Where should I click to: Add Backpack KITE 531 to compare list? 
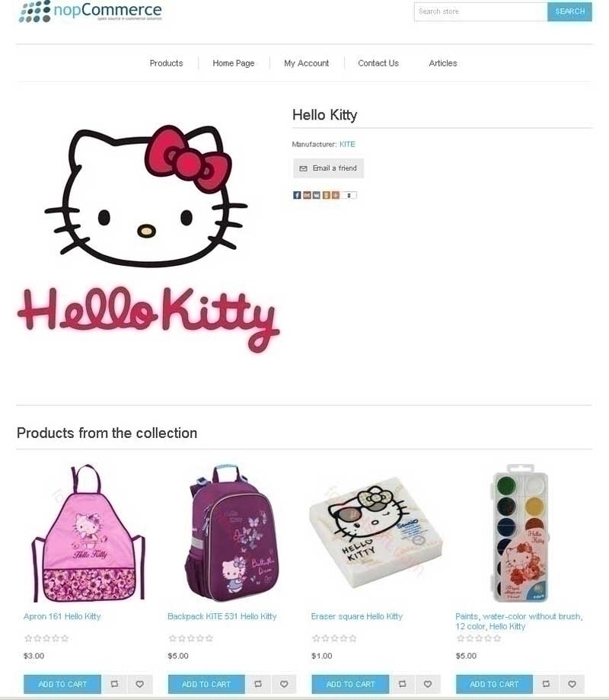(x=258, y=683)
